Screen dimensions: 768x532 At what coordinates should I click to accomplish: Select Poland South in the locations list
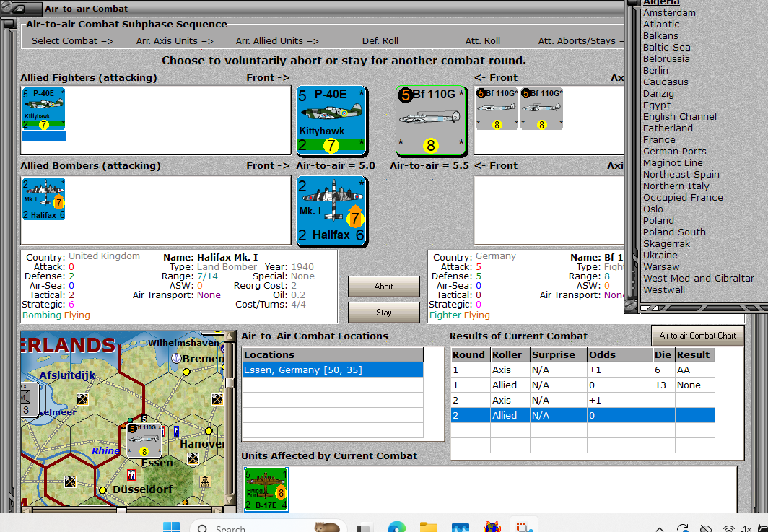[x=674, y=232]
